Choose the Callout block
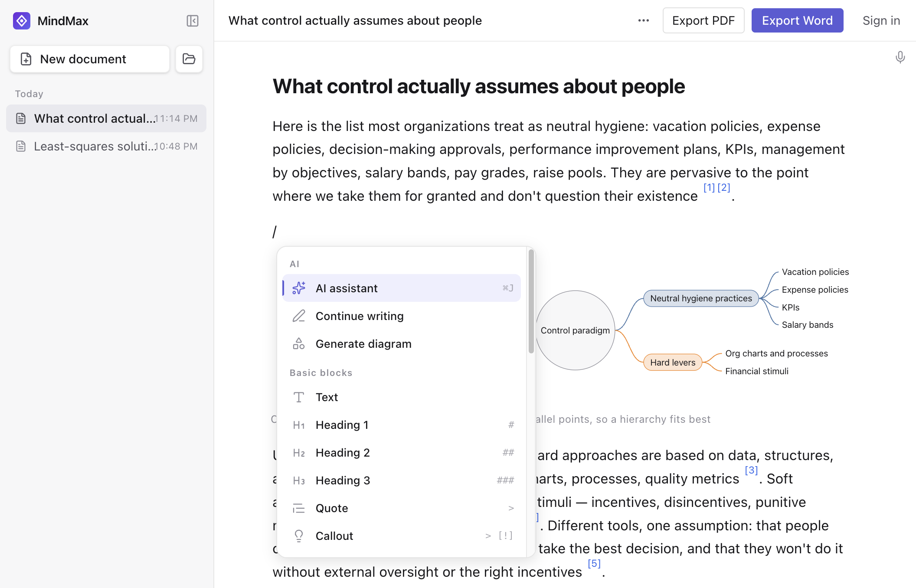916x588 pixels. pos(401,536)
